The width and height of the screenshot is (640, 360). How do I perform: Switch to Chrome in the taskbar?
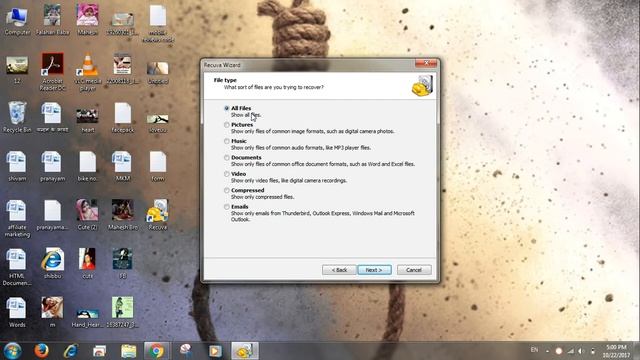tap(156, 351)
